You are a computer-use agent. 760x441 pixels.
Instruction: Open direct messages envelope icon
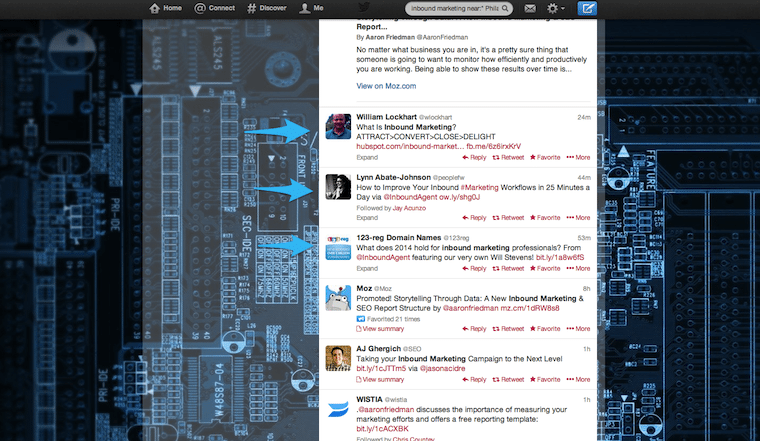click(530, 9)
